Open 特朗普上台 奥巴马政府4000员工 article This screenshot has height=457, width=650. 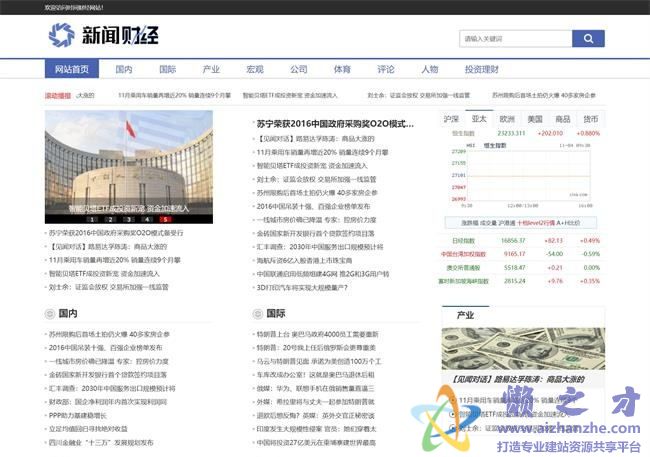coord(317,334)
